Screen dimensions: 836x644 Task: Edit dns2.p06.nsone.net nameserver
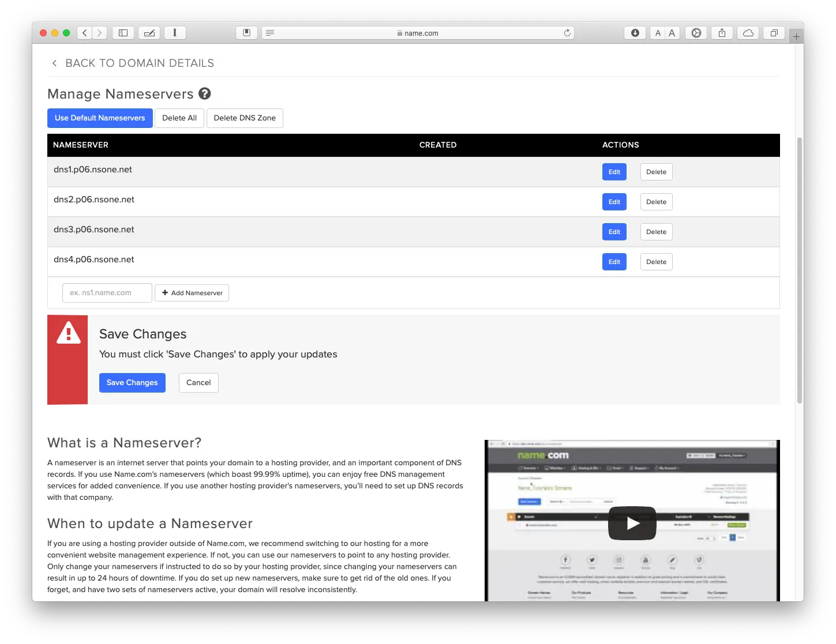[x=614, y=202]
